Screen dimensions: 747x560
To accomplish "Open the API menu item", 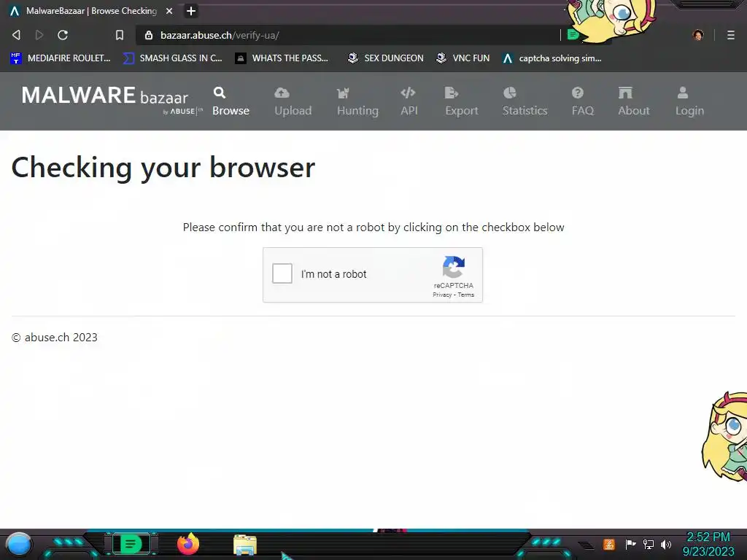I will pos(409,101).
